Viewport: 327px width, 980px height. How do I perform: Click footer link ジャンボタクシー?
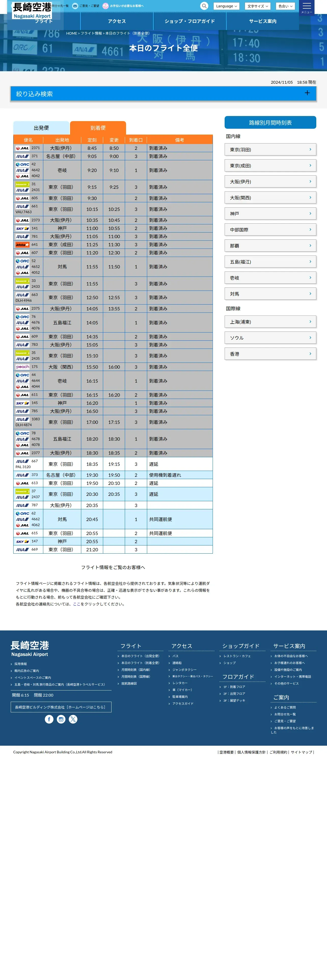tap(185, 670)
